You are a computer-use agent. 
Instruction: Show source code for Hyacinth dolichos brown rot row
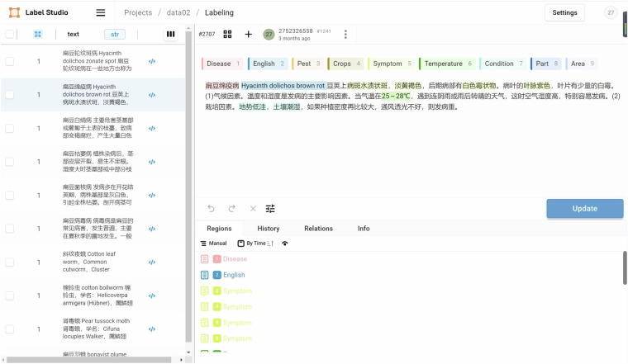pyautogui.click(x=152, y=95)
